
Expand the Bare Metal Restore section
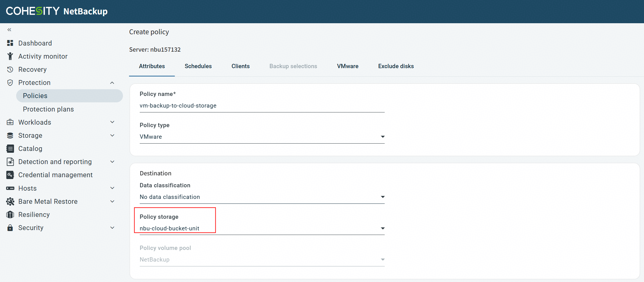[x=112, y=201]
